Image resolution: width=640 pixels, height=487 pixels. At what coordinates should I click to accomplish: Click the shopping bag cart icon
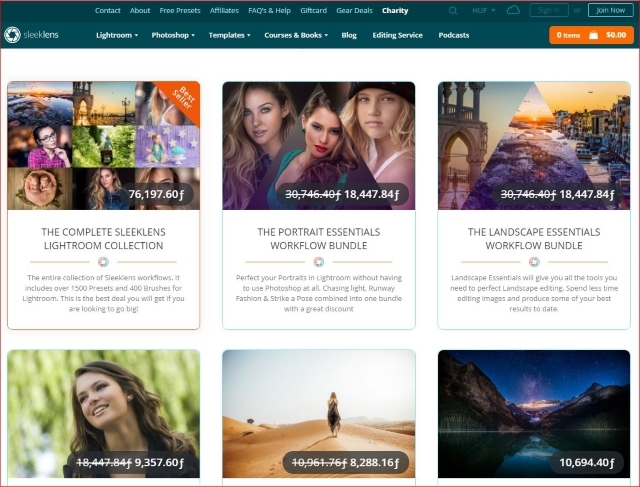(593, 35)
